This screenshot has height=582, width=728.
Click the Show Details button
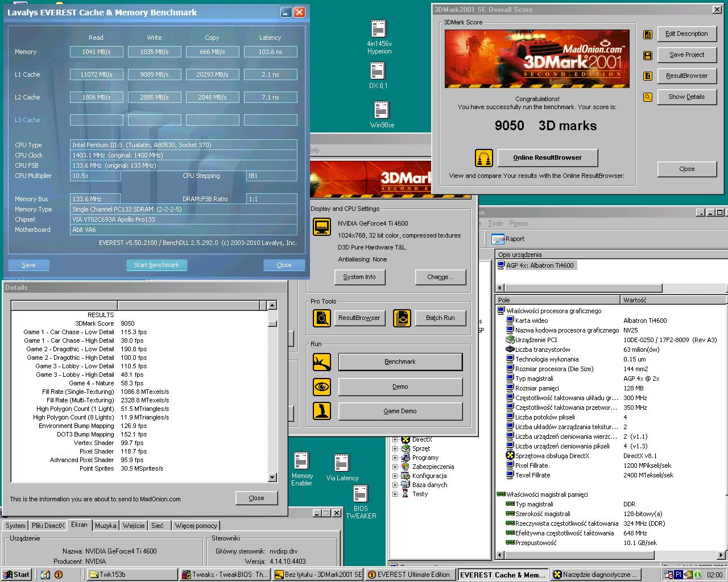(686, 97)
